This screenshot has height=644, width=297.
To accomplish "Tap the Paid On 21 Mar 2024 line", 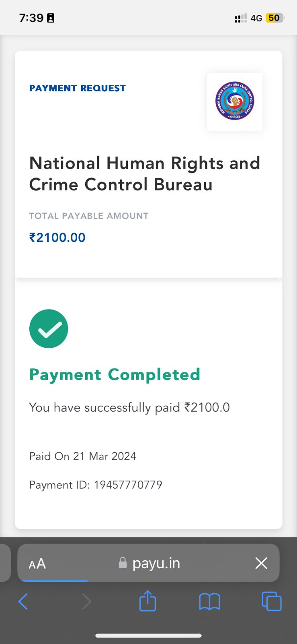I will [83, 456].
